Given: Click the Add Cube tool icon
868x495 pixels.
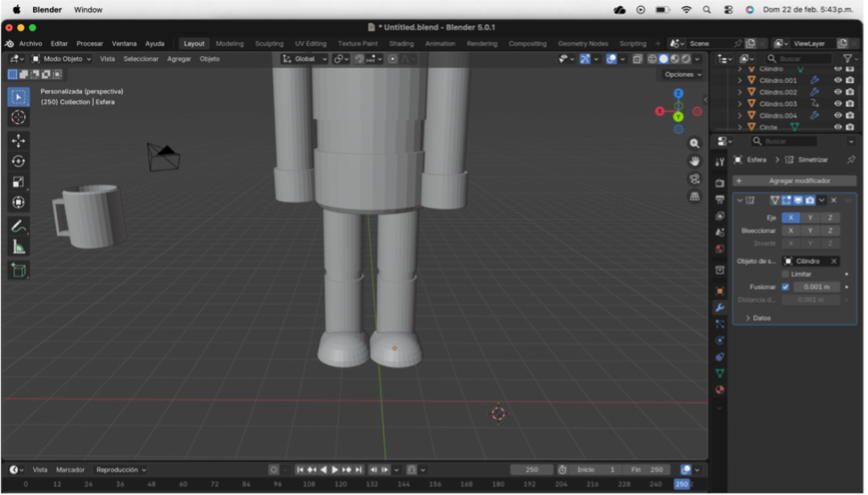Looking at the screenshot, I should pyautogui.click(x=19, y=270).
